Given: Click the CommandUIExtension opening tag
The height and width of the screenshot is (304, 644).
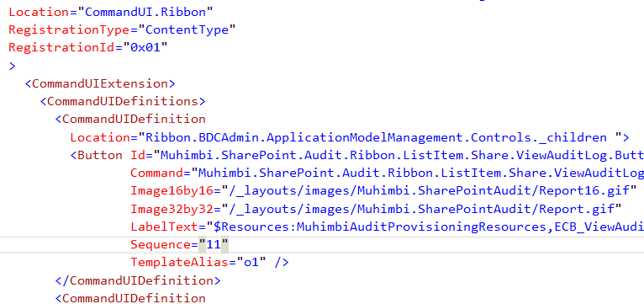Looking at the screenshot, I should pyautogui.click(x=100, y=83).
